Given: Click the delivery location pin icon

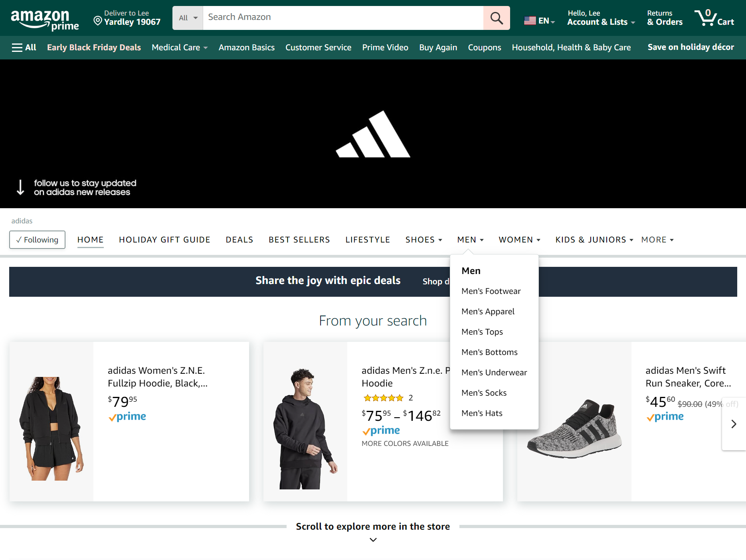Looking at the screenshot, I should click(x=97, y=20).
